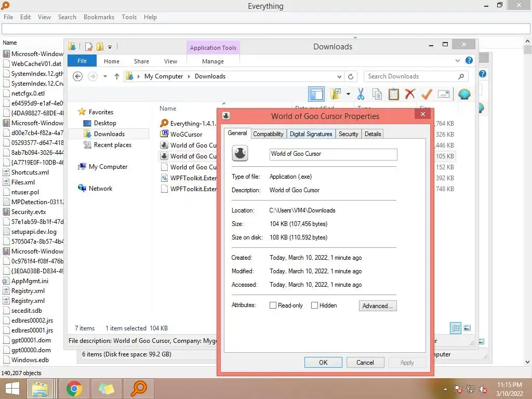Click the quick access new folder icon

tap(100, 46)
